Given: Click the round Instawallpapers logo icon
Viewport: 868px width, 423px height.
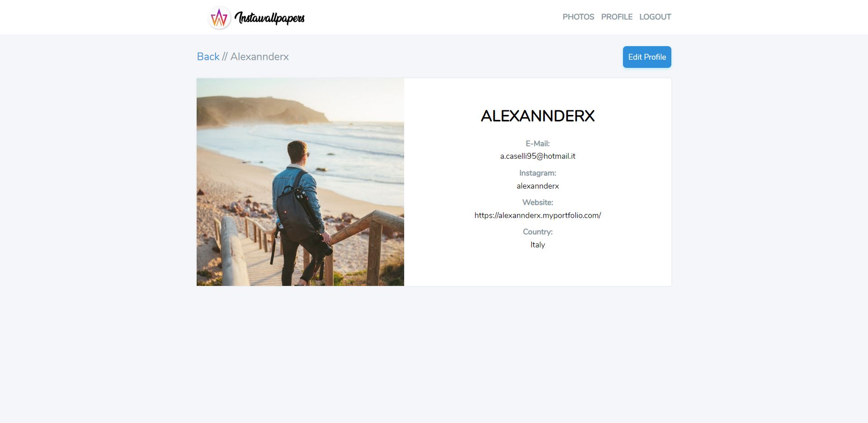Looking at the screenshot, I should (219, 18).
